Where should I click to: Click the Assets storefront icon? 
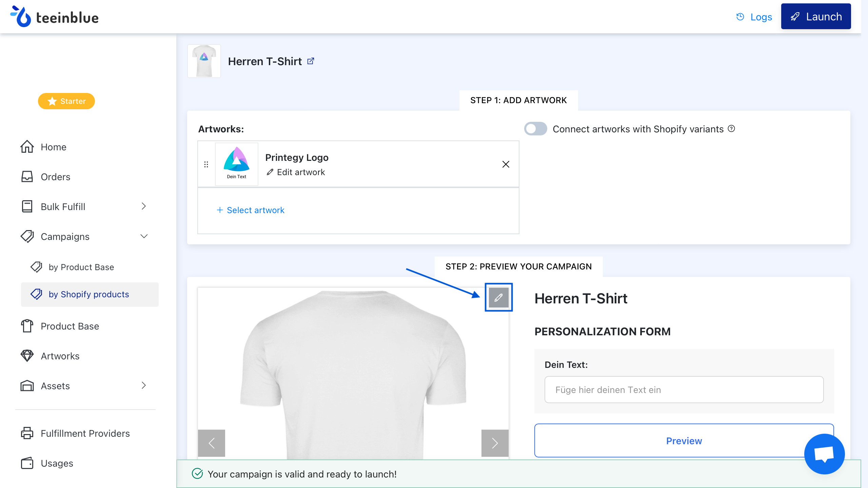(x=27, y=386)
